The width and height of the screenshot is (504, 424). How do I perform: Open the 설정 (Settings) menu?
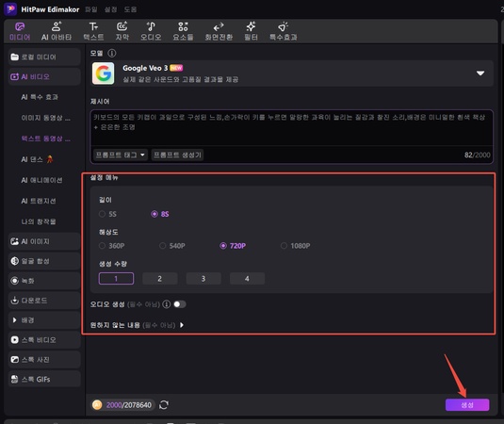110,9
